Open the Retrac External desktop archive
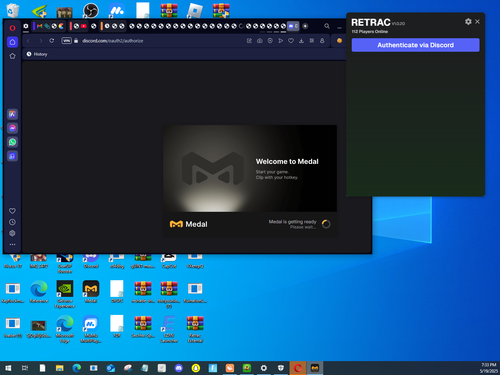Viewport: 500px width, 375px height. coord(195,329)
